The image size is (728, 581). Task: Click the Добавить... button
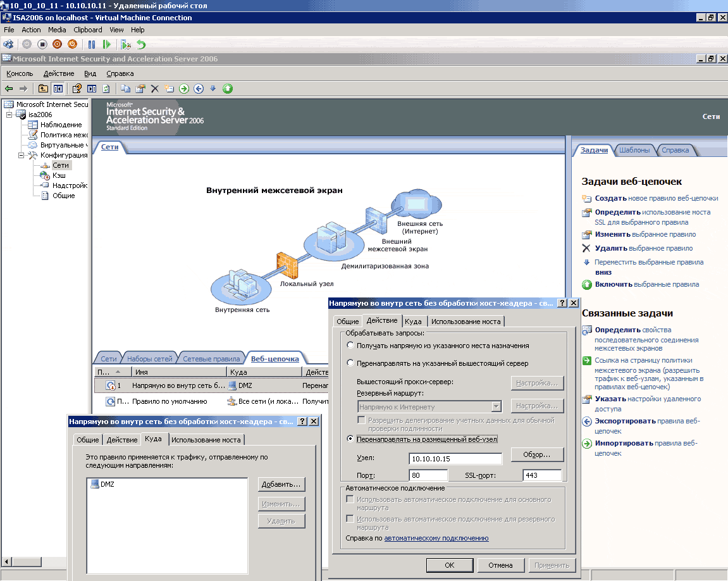click(281, 484)
